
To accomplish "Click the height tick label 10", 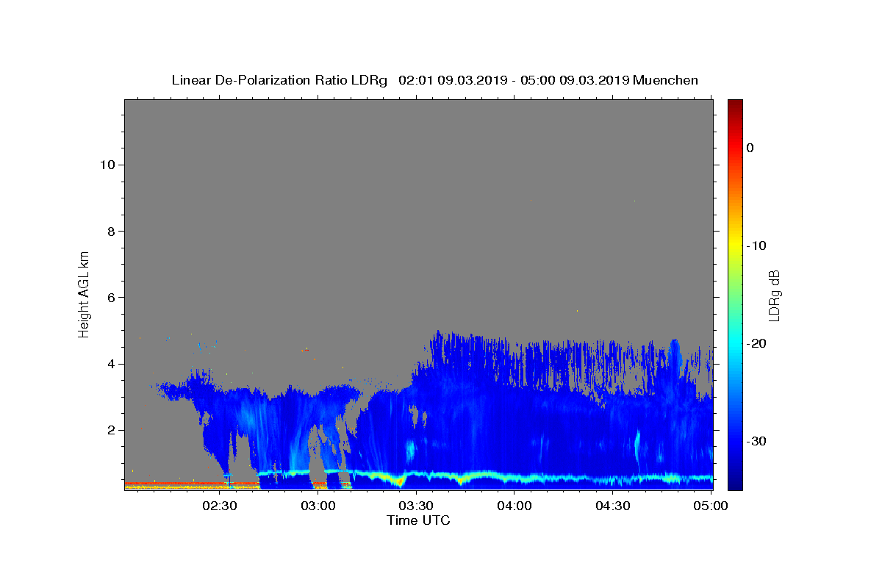I will point(108,165).
